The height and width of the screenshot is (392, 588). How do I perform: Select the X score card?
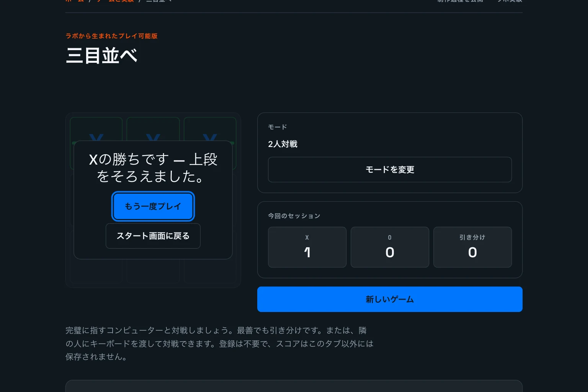click(x=307, y=247)
